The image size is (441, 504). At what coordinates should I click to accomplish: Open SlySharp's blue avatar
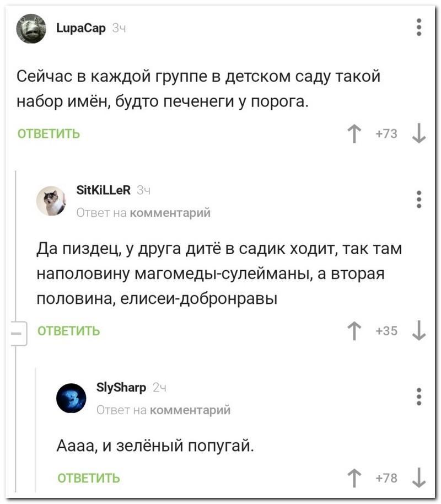tap(71, 398)
